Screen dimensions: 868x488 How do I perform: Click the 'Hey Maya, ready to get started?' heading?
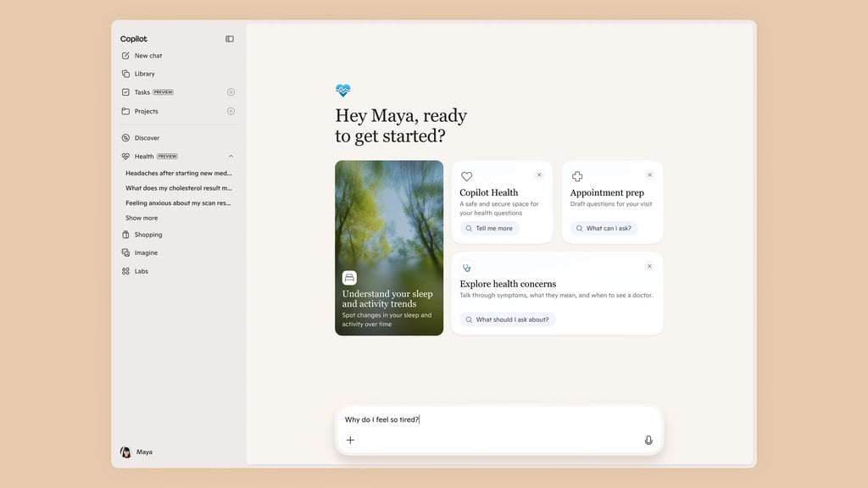click(x=401, y=125)
